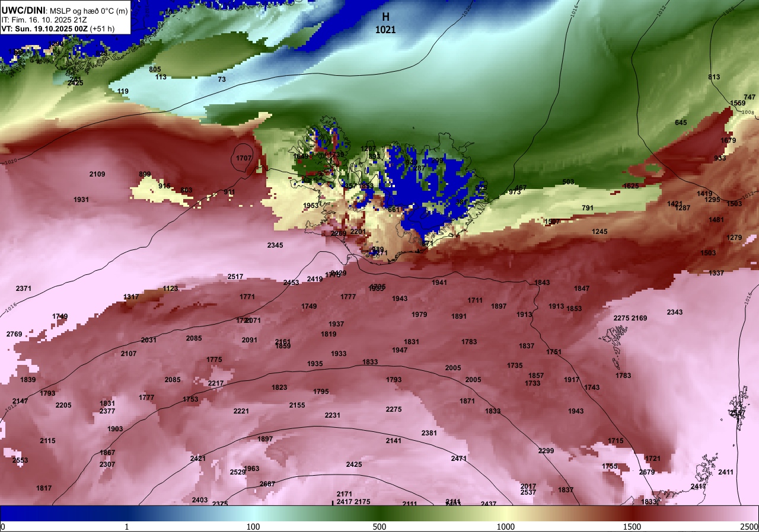Image resolution: width=759 pixels, height=532 pixels.
Task: Select the 2345 height value
Action: point(275,245)
